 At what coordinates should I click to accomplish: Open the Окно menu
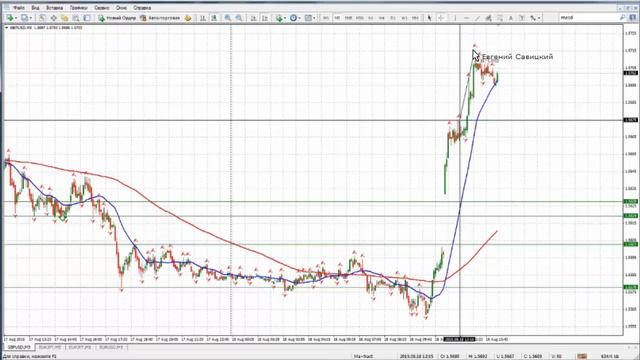click(121, 8)
